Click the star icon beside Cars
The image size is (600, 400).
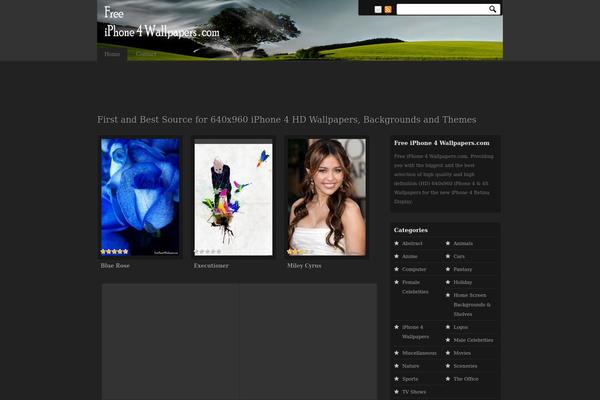448,256
